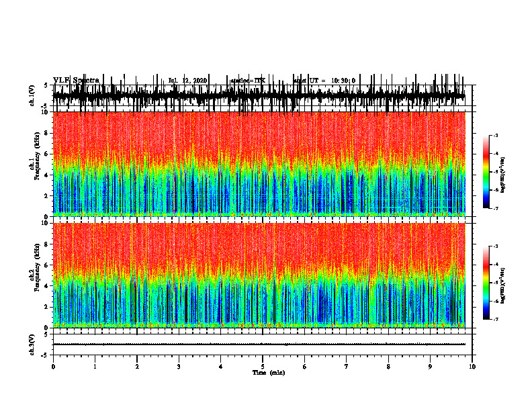Screen dimensions: 532x411
Task: Click time axis tick label 5
Action: tap(263, 367)
